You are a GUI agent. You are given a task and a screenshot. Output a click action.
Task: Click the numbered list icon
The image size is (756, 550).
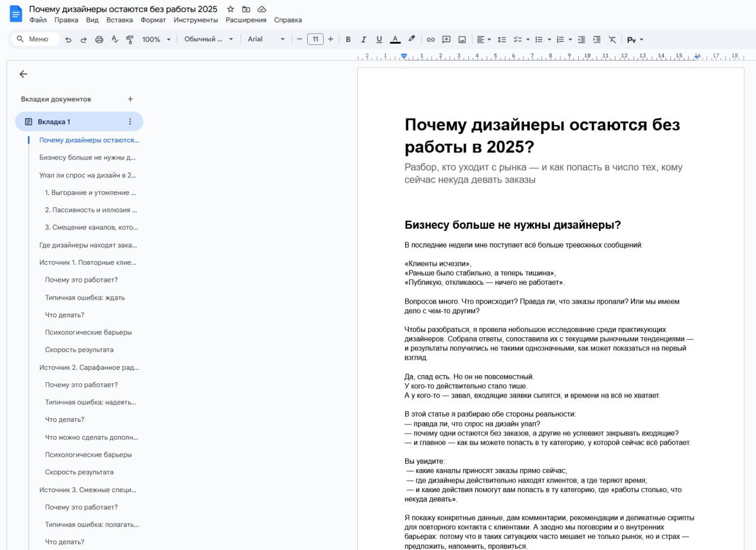point(560,40)
